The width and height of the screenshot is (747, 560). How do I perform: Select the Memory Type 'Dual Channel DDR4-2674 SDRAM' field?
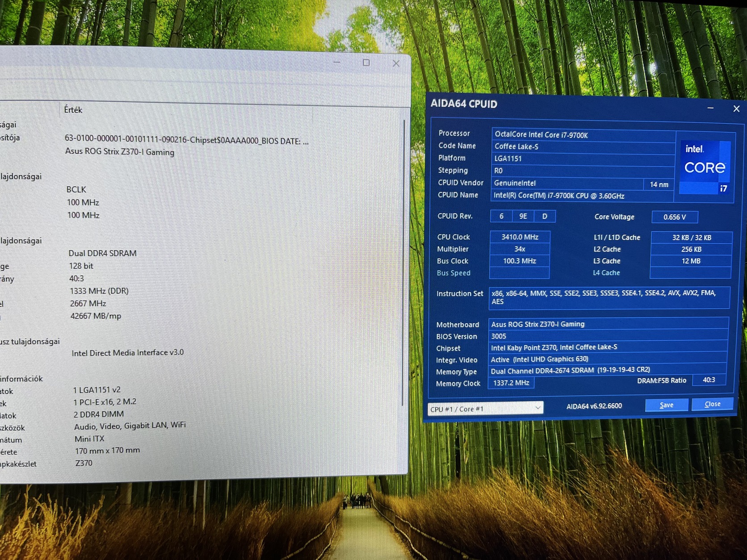click(x=607, y=370)
